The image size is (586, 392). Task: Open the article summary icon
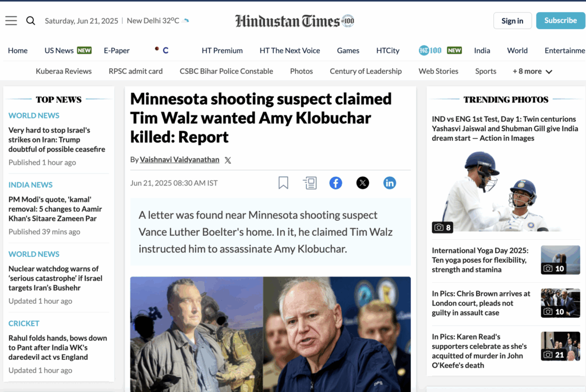pos(310,183)
